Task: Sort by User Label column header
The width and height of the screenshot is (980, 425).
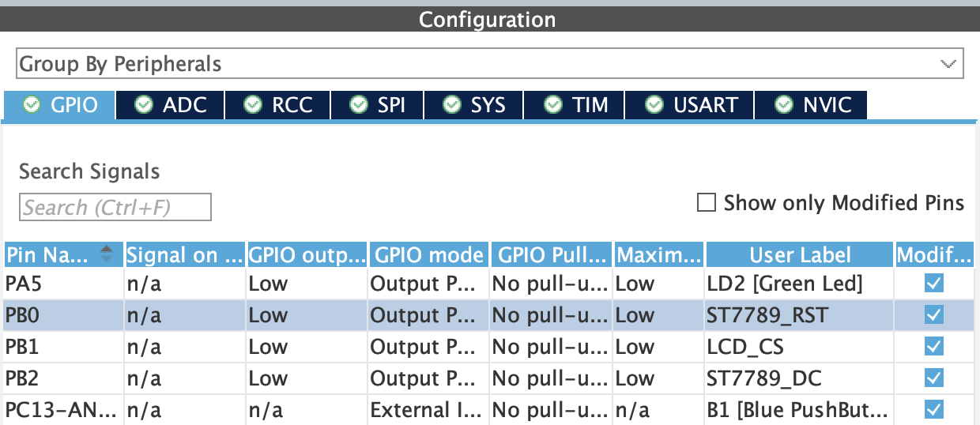Action: (801, 254)
